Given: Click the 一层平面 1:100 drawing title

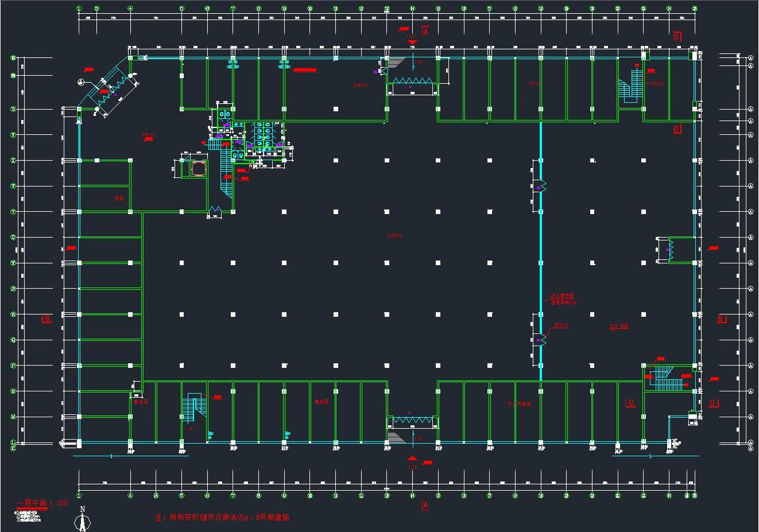Looking at the screenshot, I should click(x=42, y=503).
